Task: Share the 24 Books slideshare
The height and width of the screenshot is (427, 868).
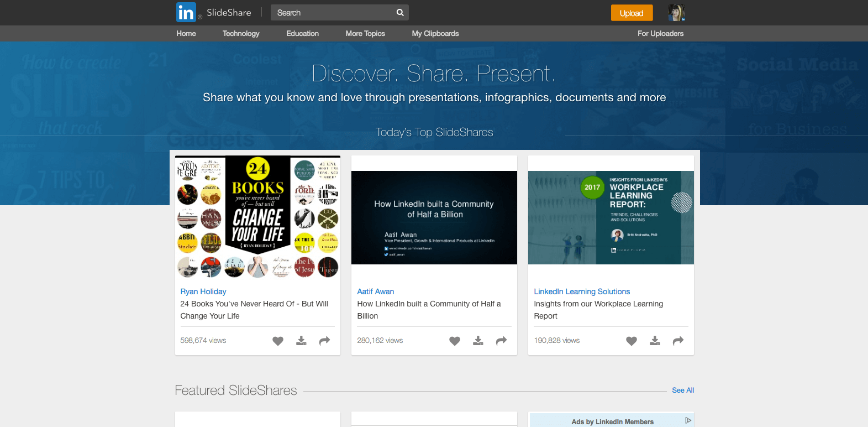Action: coord(325,341)
